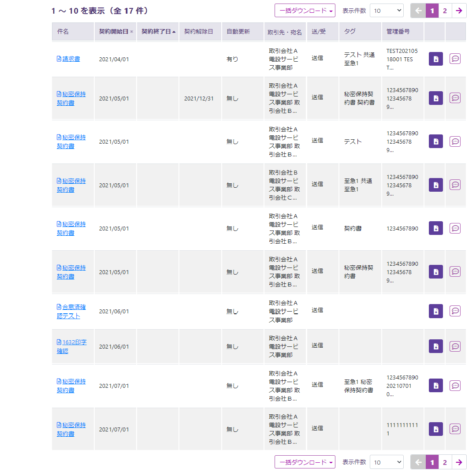
Task: Open comments for contract terminated 2021/12/31
Action: coord(455,98)
